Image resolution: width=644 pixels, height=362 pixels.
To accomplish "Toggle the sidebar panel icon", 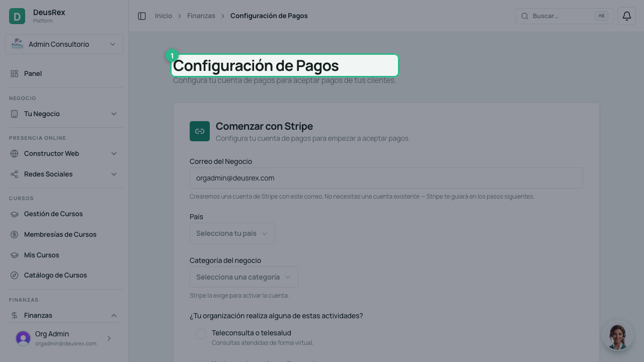I will coord(142,16).
